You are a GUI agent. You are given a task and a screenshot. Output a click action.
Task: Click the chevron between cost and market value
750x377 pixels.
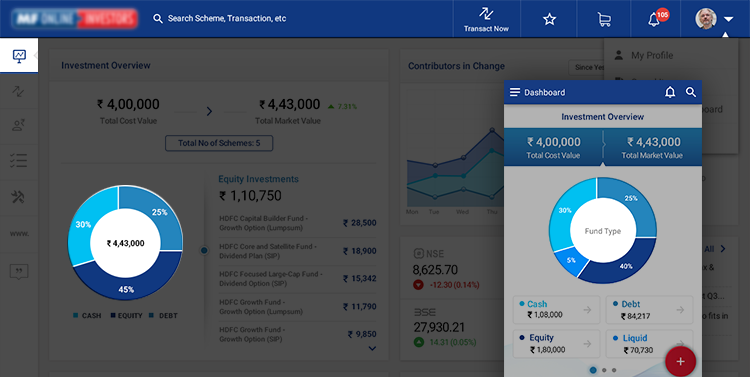point(209,111)
